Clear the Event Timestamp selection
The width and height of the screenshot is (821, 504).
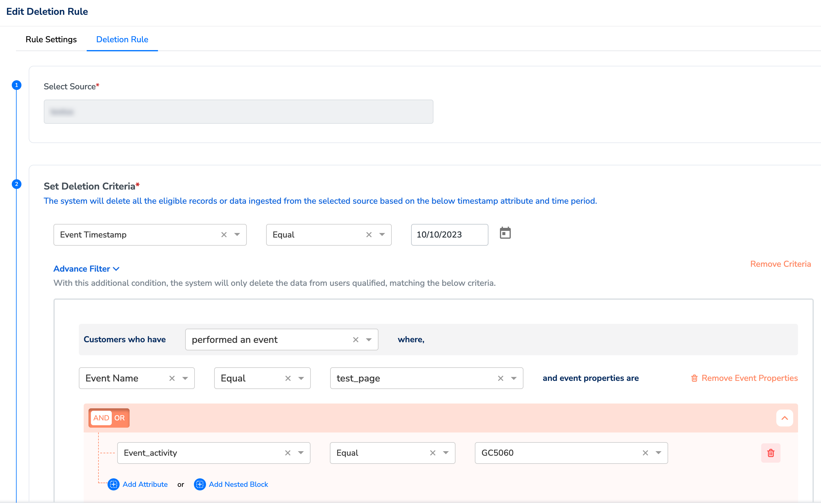[224, 235]
